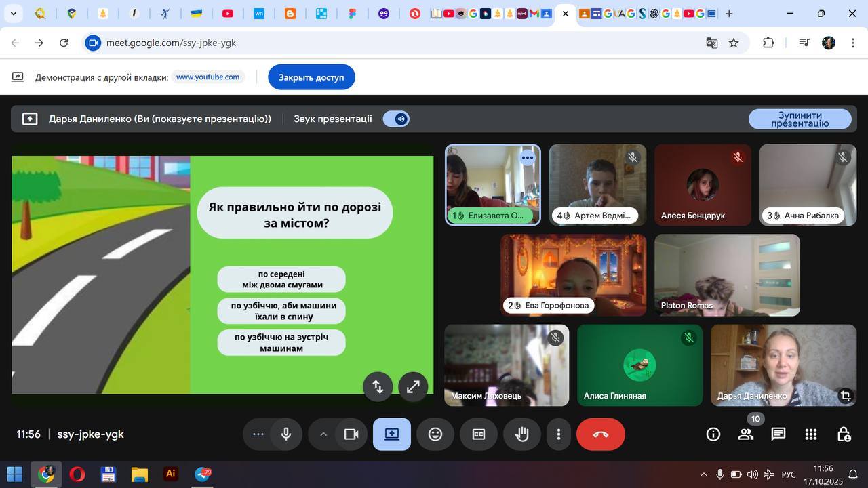
Task: Open the meeting details info icon
Action: [x=713, y=434]
